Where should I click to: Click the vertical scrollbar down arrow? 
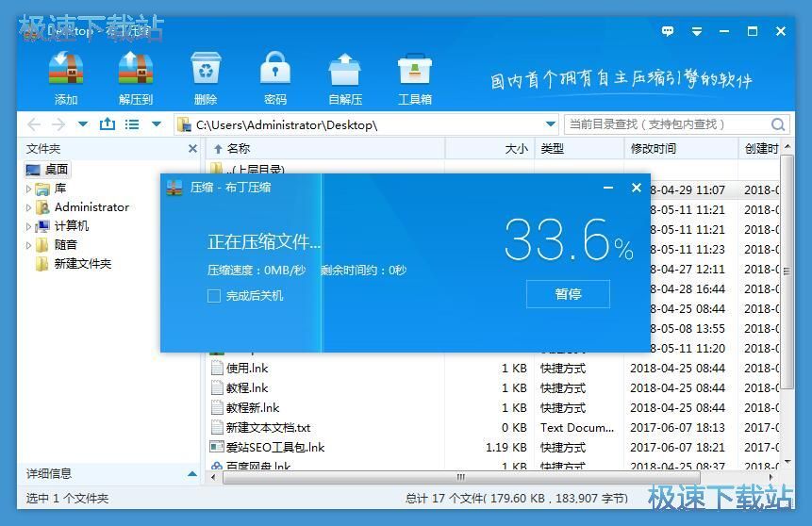(x=787, y=461)
